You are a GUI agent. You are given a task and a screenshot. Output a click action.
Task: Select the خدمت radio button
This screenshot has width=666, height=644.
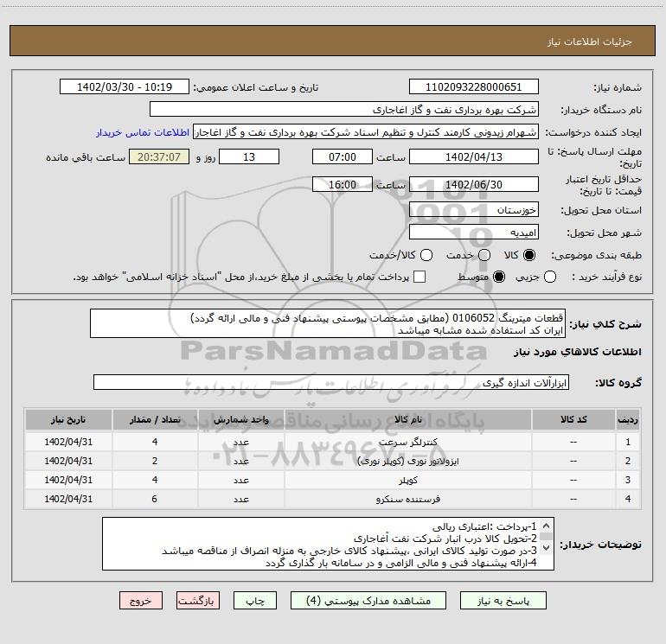coord(484,255)
